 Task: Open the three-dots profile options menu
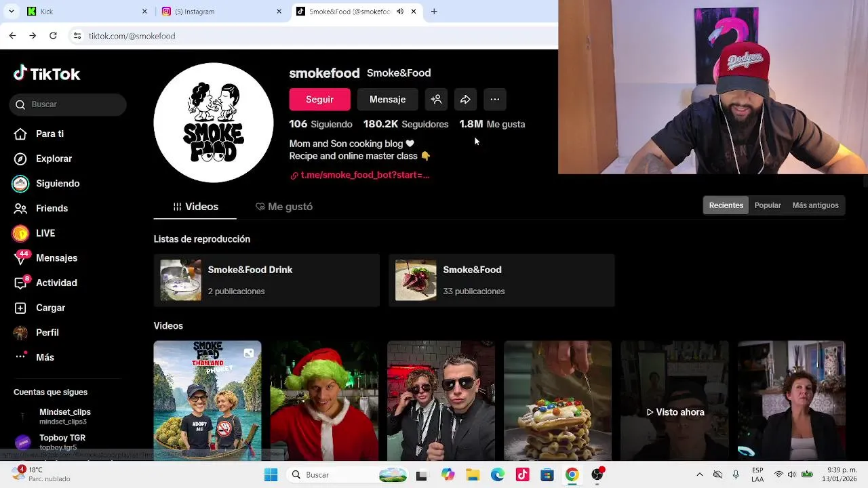tap(495, 99)
